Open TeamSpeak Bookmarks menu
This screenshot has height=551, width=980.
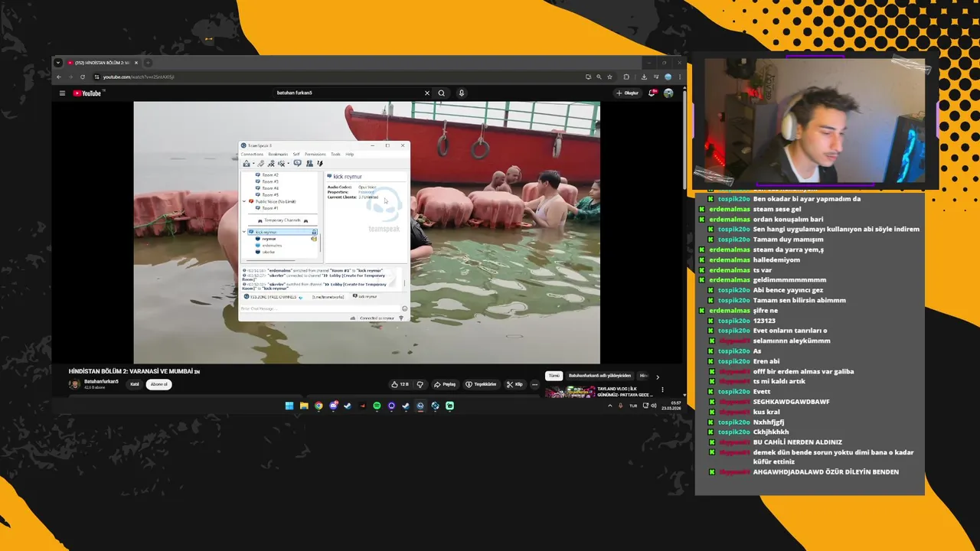point(278,155)
